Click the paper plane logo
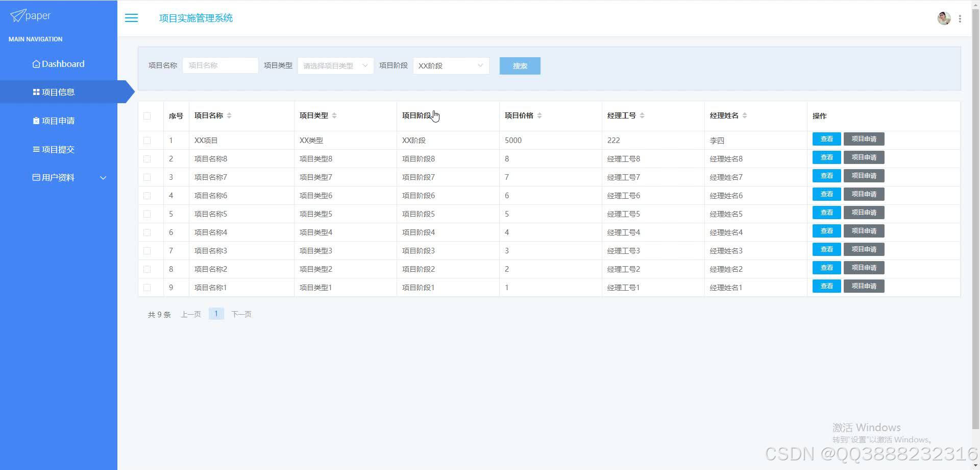 coord(30,16)
